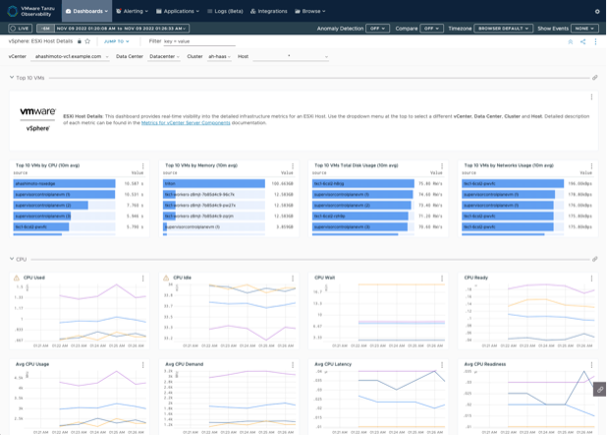The image size is (611, 440).
Task: Collapse the CPU section
Action: pos(12,259)
